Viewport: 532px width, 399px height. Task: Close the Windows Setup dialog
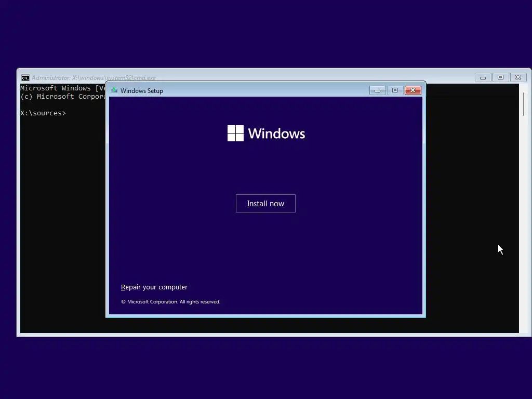click(413, 90)
